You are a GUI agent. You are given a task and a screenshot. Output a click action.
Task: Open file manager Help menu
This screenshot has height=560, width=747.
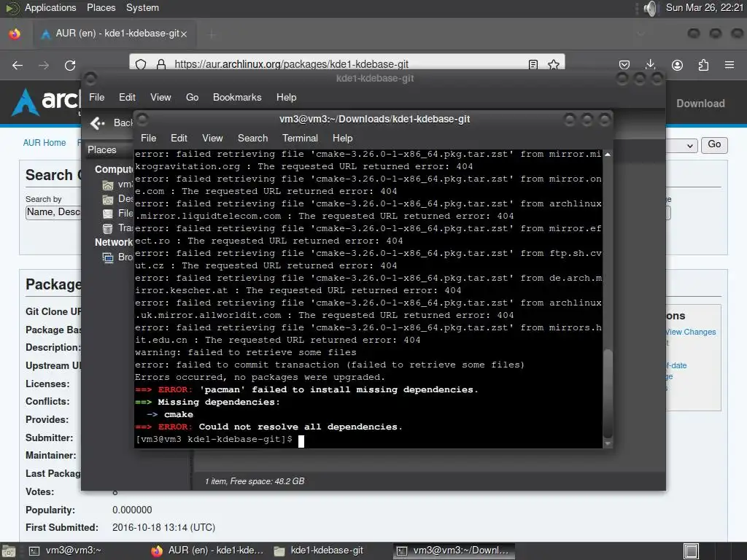point(286,97)
